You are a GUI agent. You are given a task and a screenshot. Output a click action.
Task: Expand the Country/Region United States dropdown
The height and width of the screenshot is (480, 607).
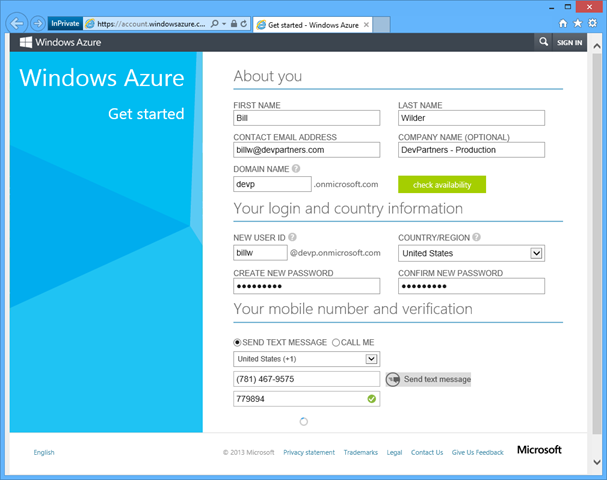click(x=537, y=253)
